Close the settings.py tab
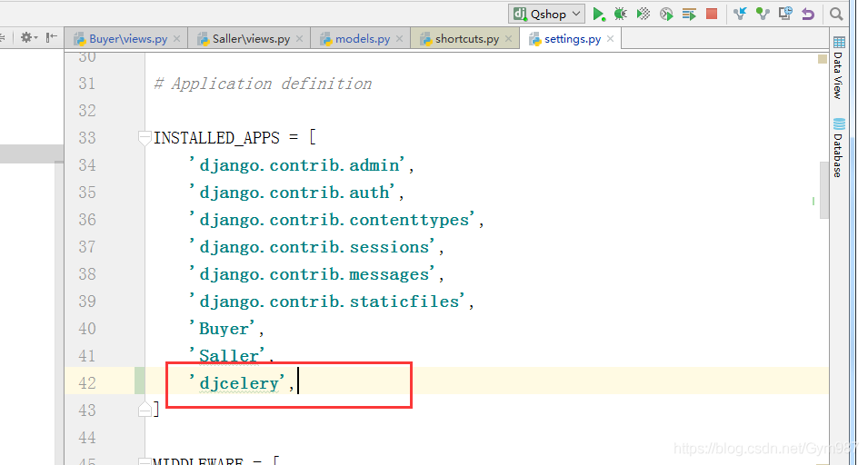The width and height of the screenshot is (868, 465). click(x=610, y=39)
